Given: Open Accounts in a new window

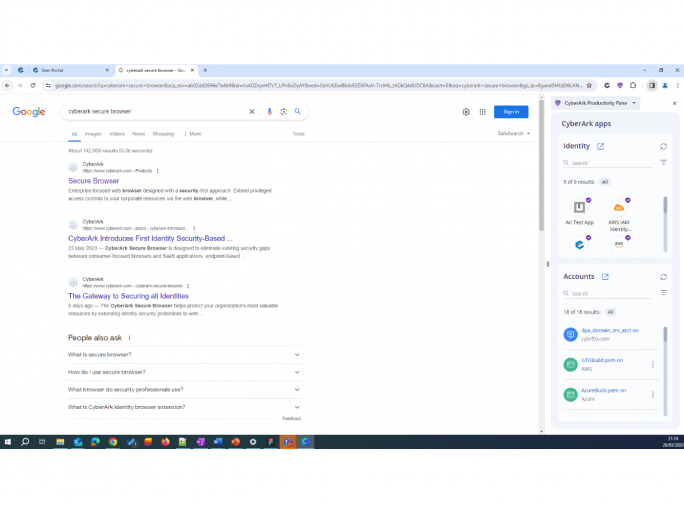Looking at the screenshot, I should [605, 277].
